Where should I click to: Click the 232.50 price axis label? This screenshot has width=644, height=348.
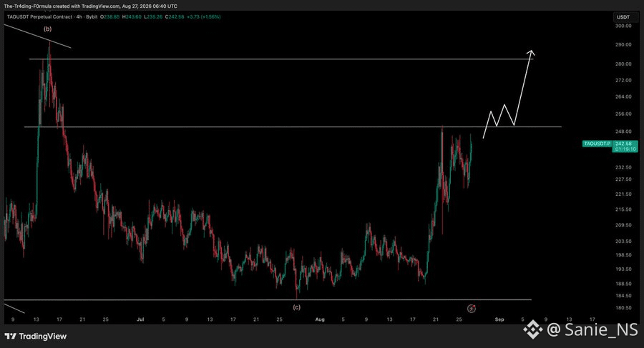(623, 167)
